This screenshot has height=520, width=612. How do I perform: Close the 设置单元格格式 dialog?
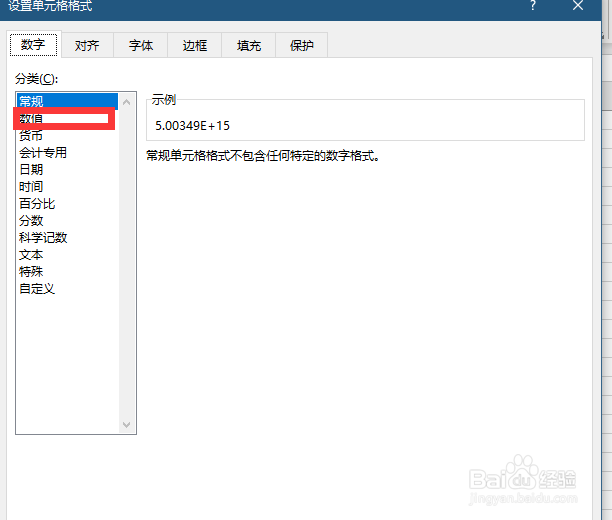(x=578, y=5)
